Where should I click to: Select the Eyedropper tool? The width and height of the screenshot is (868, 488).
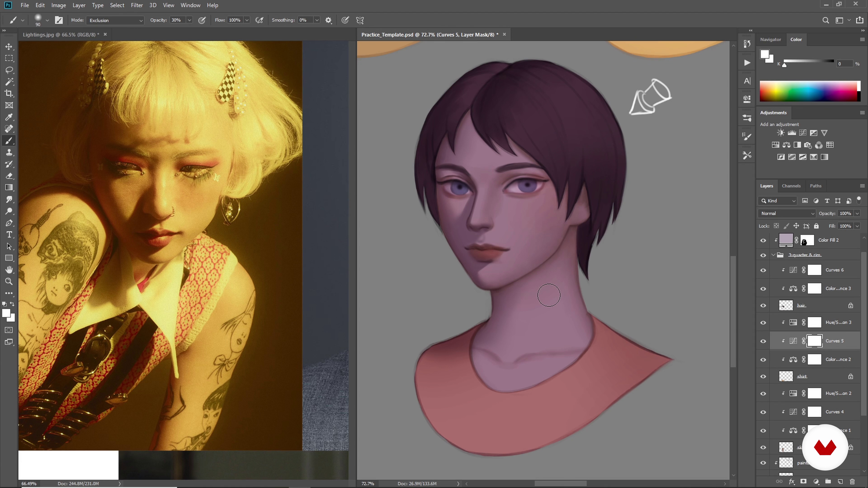point(9,117)
